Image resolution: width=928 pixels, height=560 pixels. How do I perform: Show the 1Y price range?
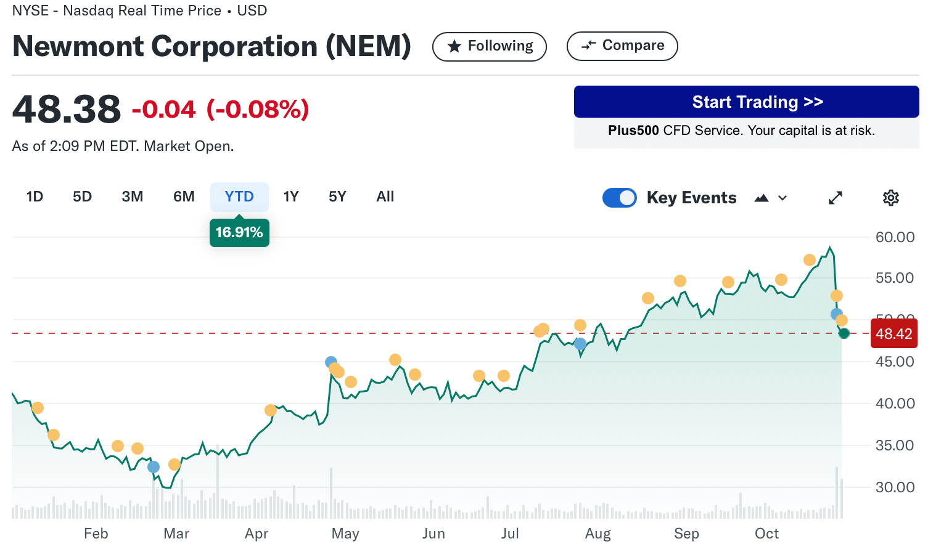click(x=291, y=197)
